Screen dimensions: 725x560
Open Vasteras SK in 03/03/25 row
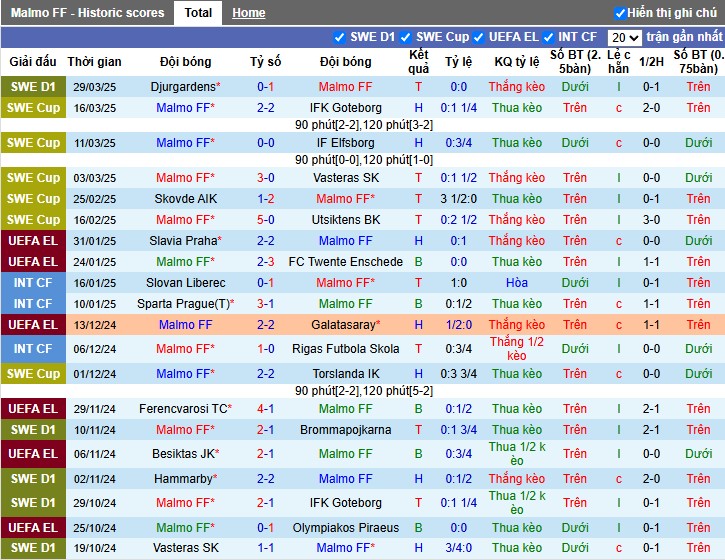tap(346, 178)
